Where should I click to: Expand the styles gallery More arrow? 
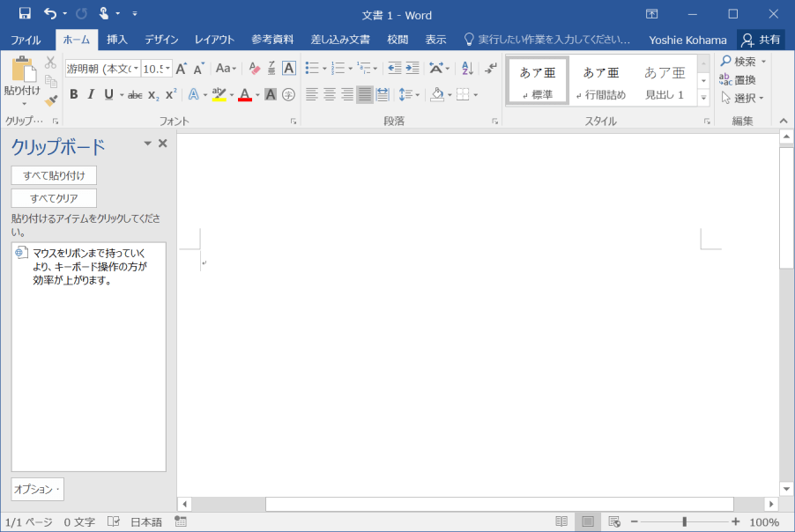[x=703, y=98]
